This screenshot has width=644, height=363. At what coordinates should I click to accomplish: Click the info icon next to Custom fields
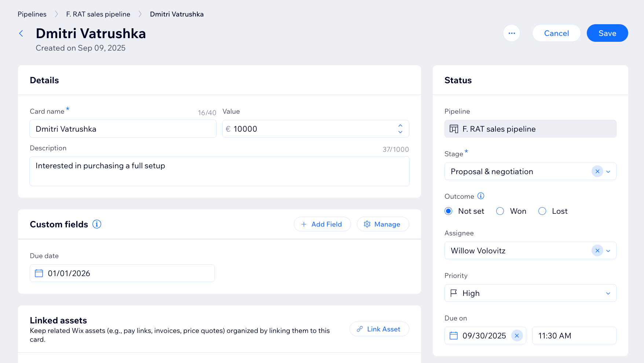(x=96, y=224)
